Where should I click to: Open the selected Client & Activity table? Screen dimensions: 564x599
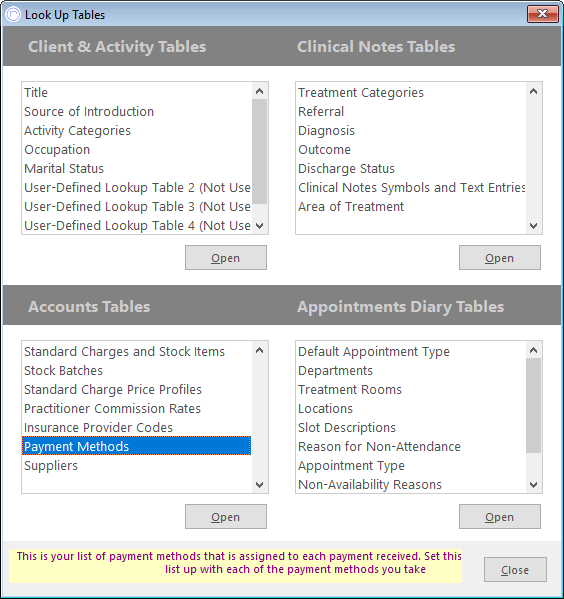(226, 258)
